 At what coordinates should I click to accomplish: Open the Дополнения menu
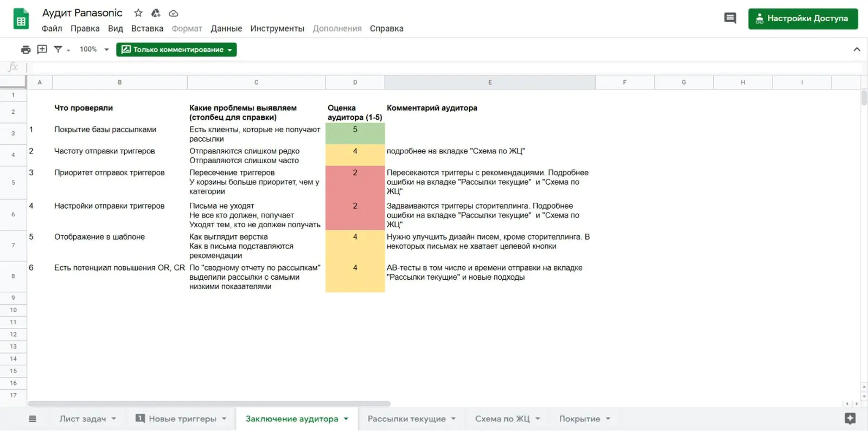[x=337, y=29]
